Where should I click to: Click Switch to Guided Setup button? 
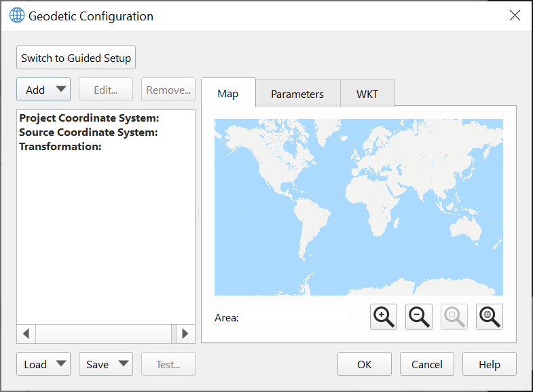(76, 58)
